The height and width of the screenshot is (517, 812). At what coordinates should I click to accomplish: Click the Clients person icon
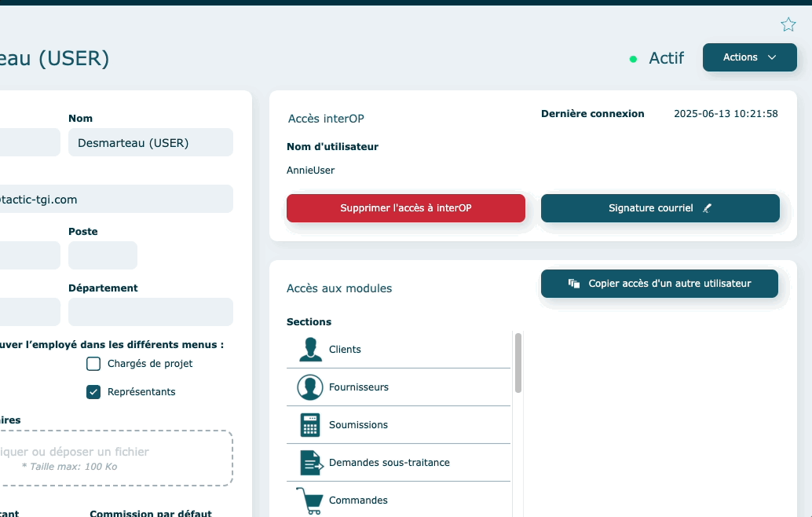click(x=310, y=350)
